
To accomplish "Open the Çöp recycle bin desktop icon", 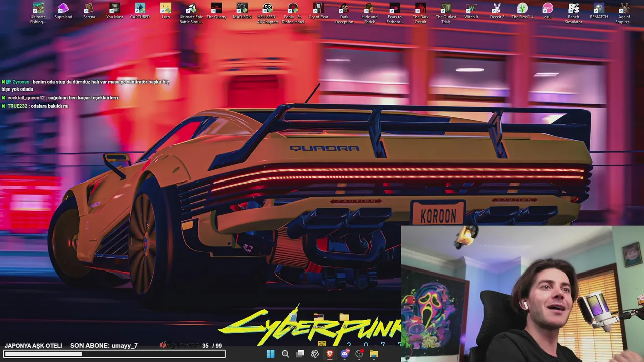I will click(x=293, y=320).
